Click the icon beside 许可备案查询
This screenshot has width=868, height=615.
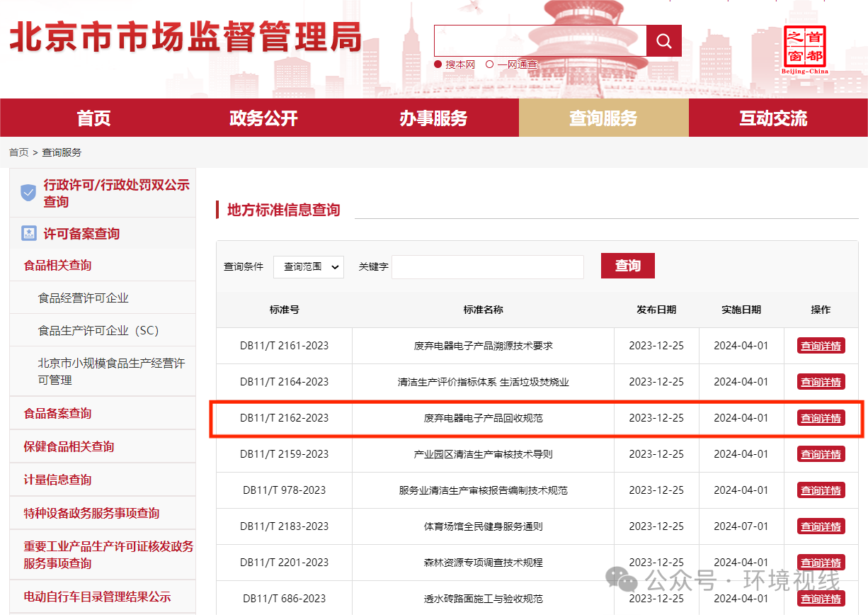coord(29,233)
